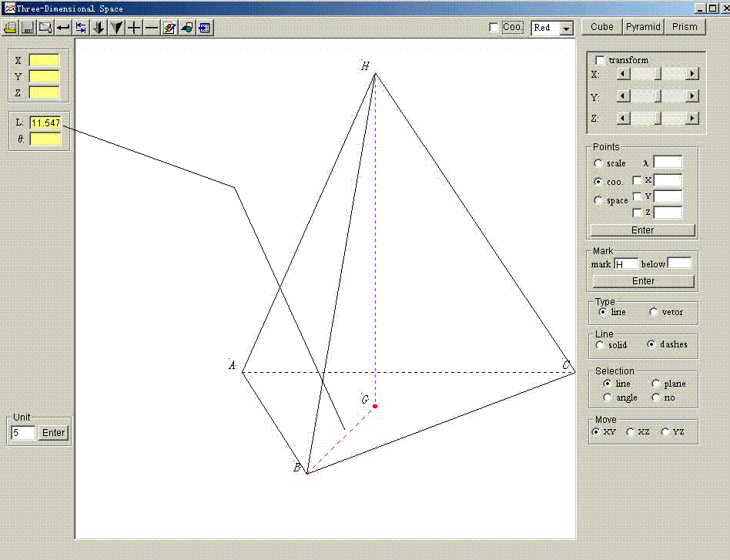Select YZ move plane radio

665,432
